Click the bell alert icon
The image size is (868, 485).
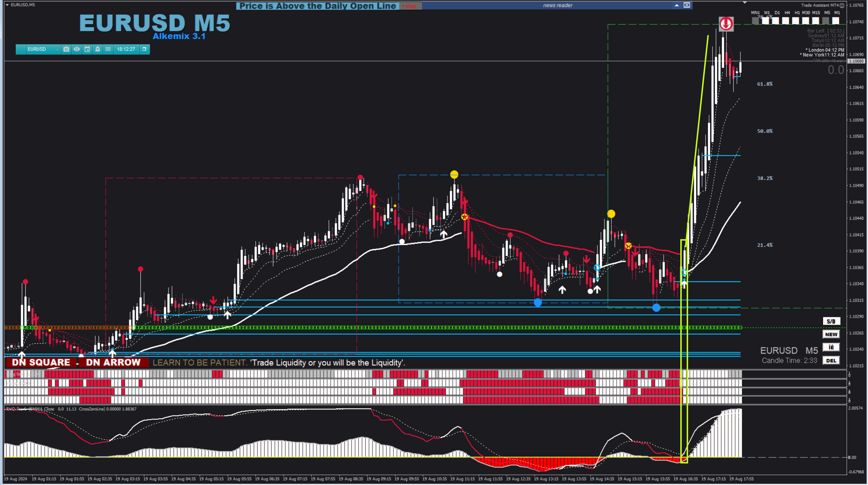98,49
